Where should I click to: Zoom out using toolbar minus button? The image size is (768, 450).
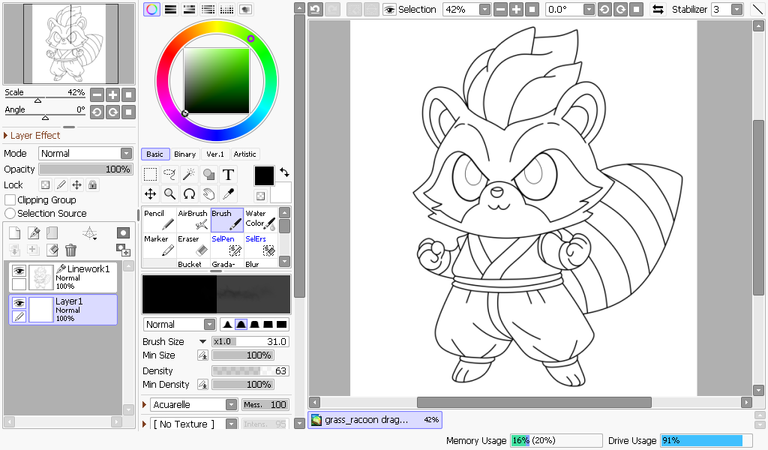pos(500,9)
